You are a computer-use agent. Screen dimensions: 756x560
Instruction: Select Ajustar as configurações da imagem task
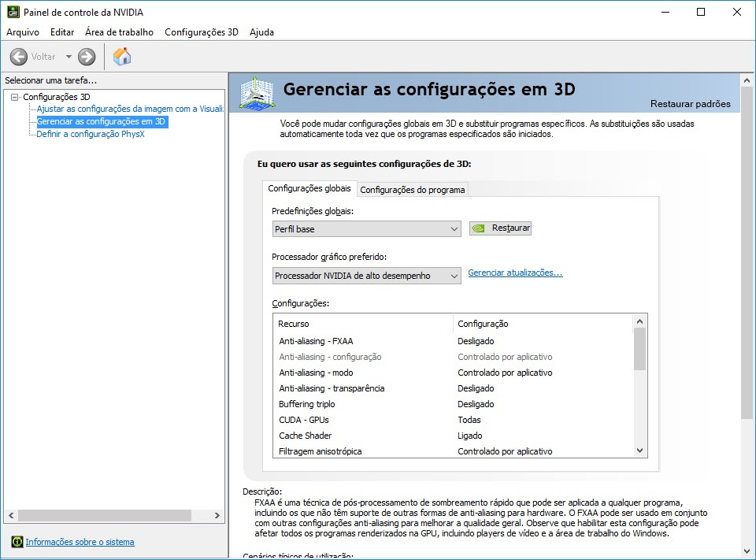[x=130, y=109]
